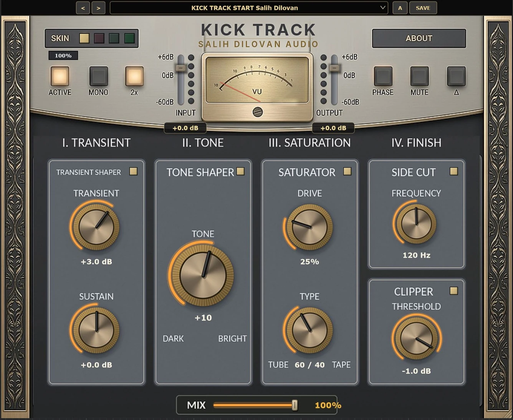Select the gold skin swatch
This screenshot has height=420, width=513.
[84, 38]
